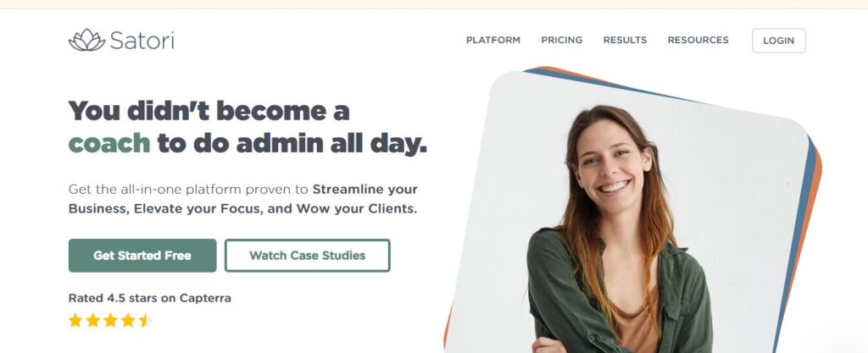Open Watch Case Studies
This screenshot has height=353, width=868.
click(x=307, y=255)
